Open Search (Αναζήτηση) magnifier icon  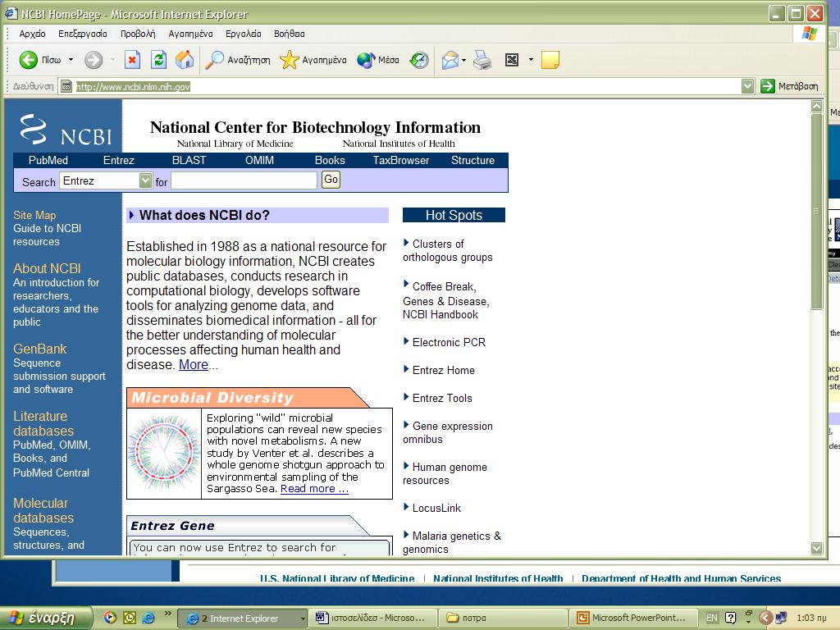point(214,60)
